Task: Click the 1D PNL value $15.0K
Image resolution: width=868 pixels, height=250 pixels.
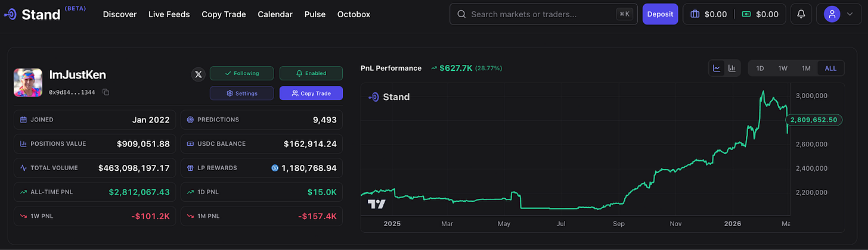Action: tap(323, 192)
